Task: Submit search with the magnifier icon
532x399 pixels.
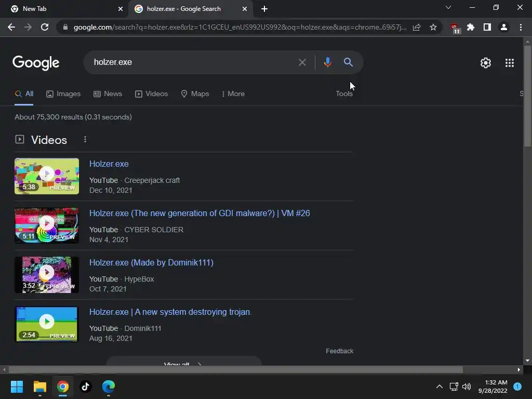Action: [x=348, y=62]
